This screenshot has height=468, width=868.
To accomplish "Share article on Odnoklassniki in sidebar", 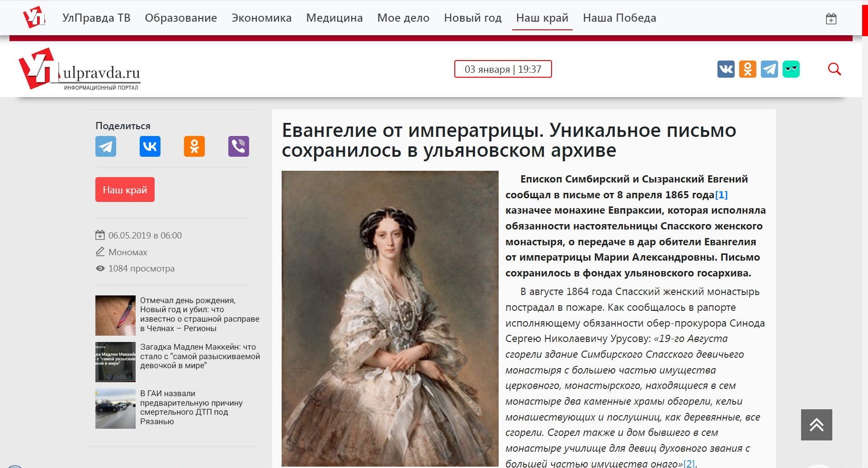I will [194, 146].
